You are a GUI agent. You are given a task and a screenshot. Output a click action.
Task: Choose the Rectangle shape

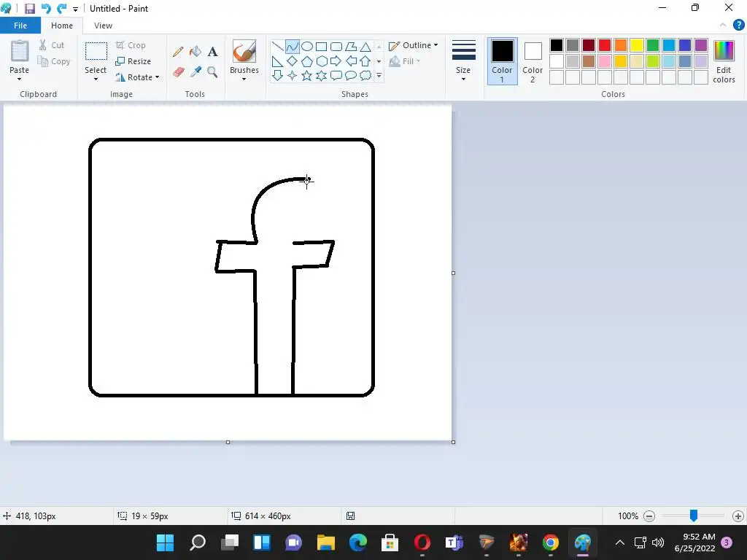(x=322, y=46)
